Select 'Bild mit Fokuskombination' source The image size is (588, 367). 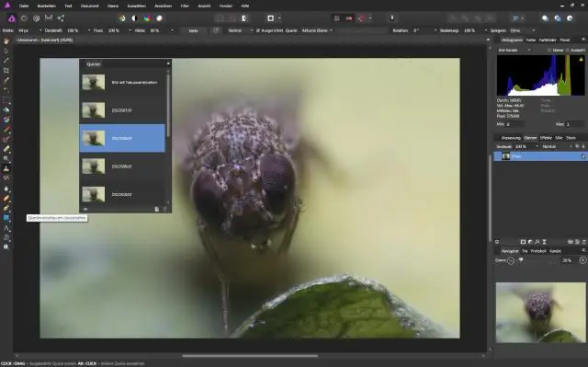122,82
